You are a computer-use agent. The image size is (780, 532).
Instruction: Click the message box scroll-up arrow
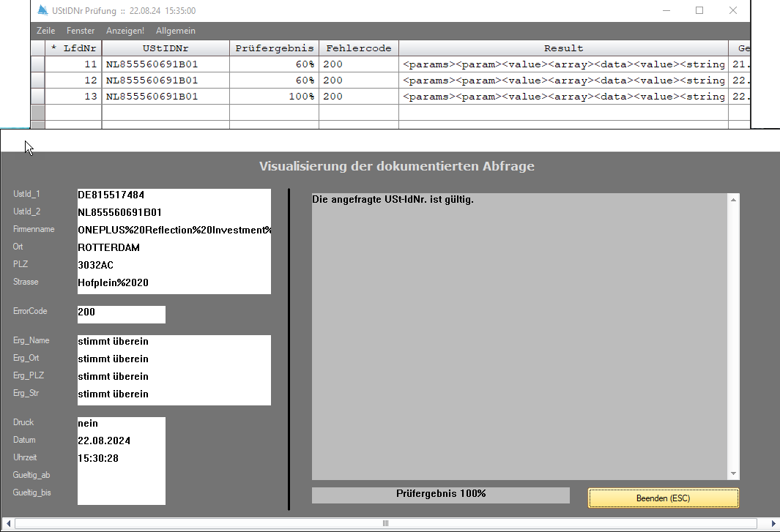[733, 199]
